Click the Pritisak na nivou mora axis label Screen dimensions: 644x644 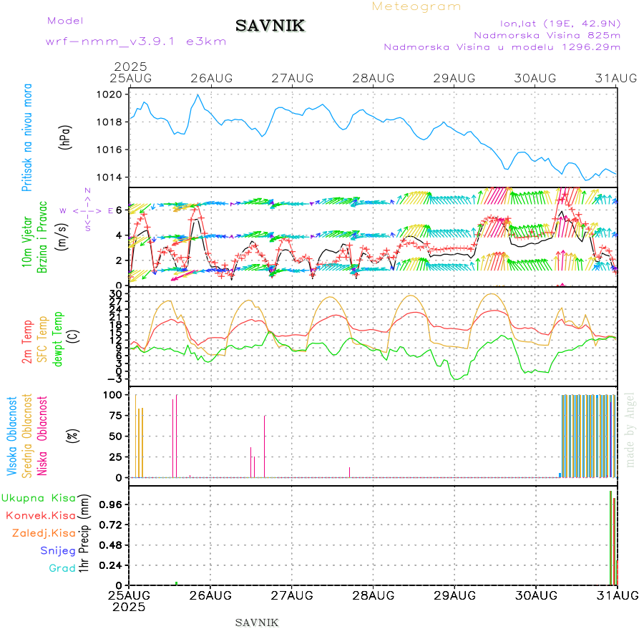tap(27, 138)
